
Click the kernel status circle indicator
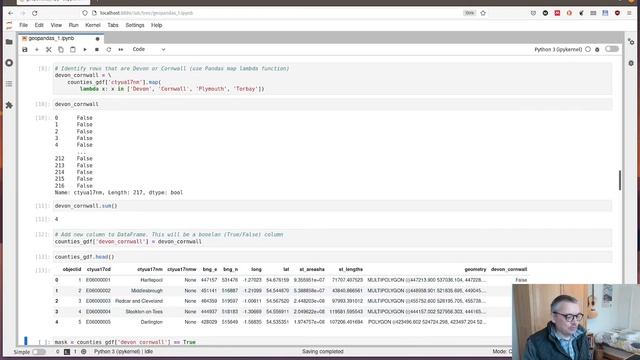point(588,49)
